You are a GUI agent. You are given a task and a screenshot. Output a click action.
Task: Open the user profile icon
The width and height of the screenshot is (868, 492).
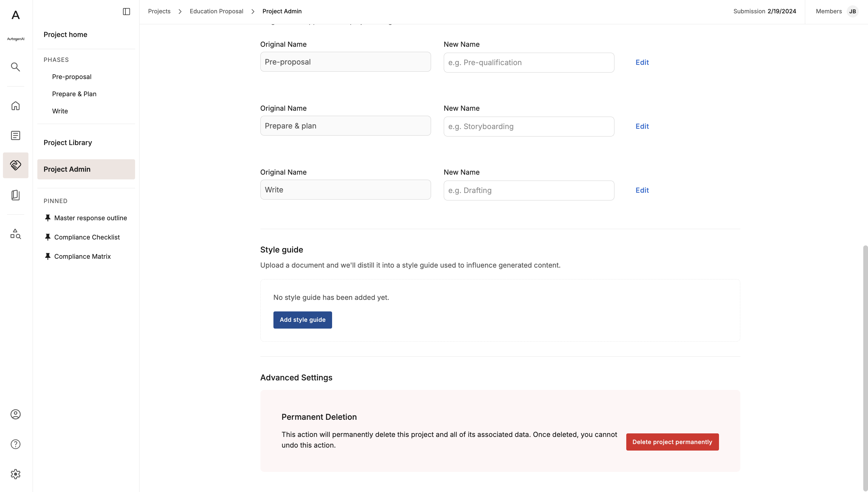16,414
